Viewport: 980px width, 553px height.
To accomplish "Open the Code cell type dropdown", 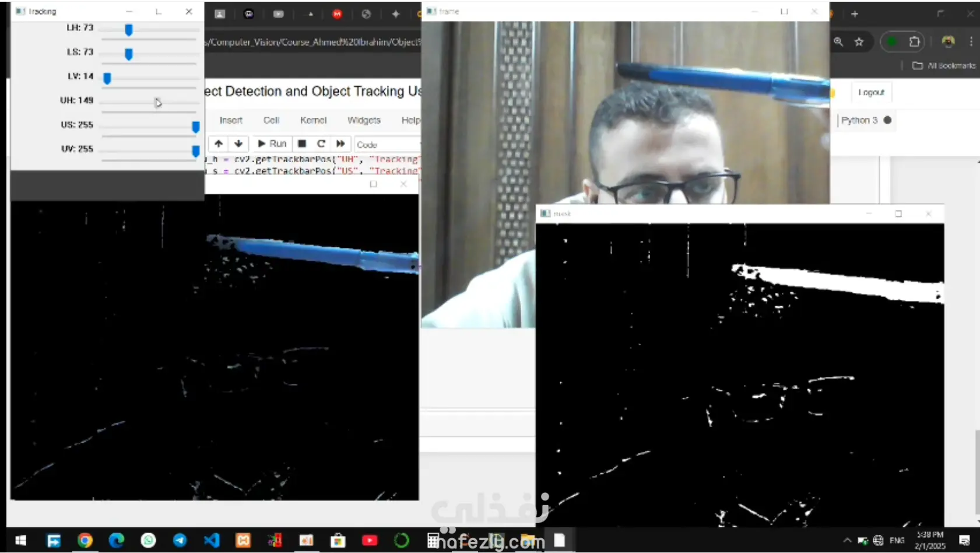I will tap(388, 144).
